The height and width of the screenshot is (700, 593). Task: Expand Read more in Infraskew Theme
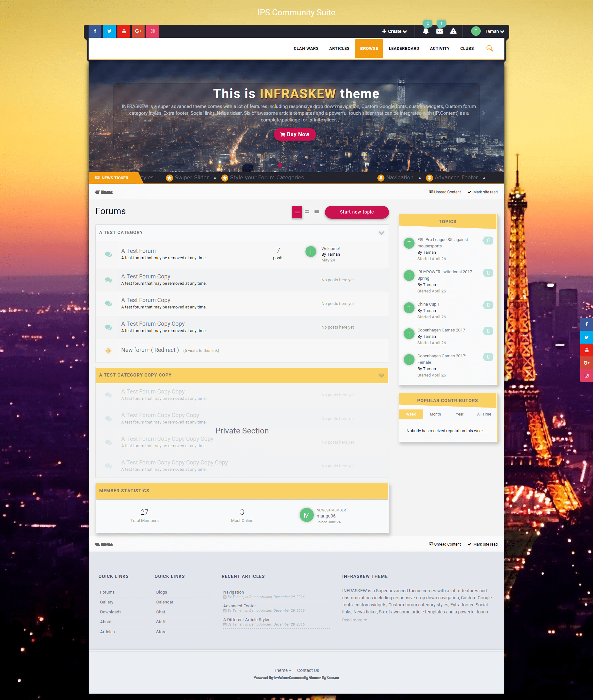coord(354,620)
